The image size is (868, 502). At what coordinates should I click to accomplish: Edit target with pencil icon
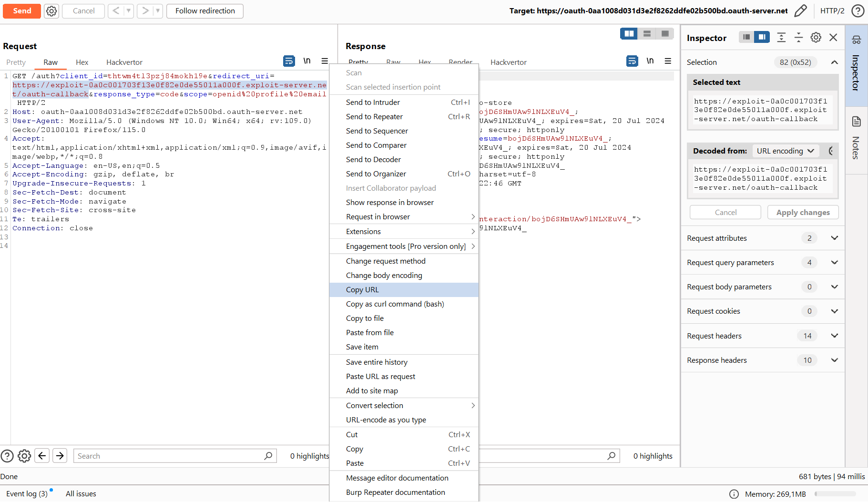coord(801,10)
